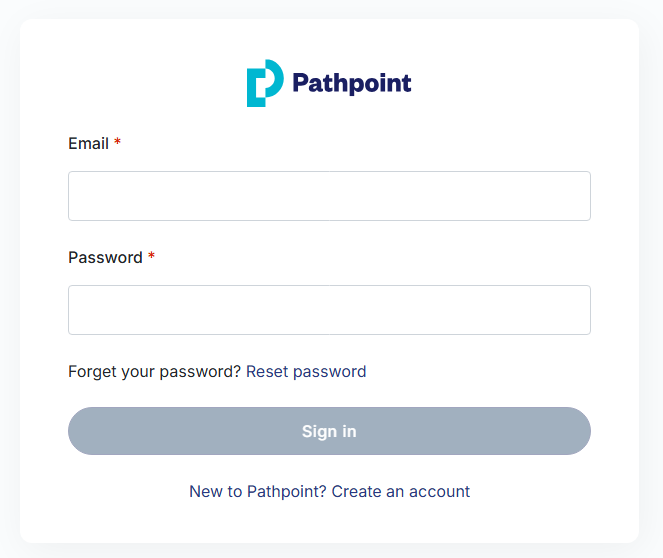Click the Email field label

point(88,144)
